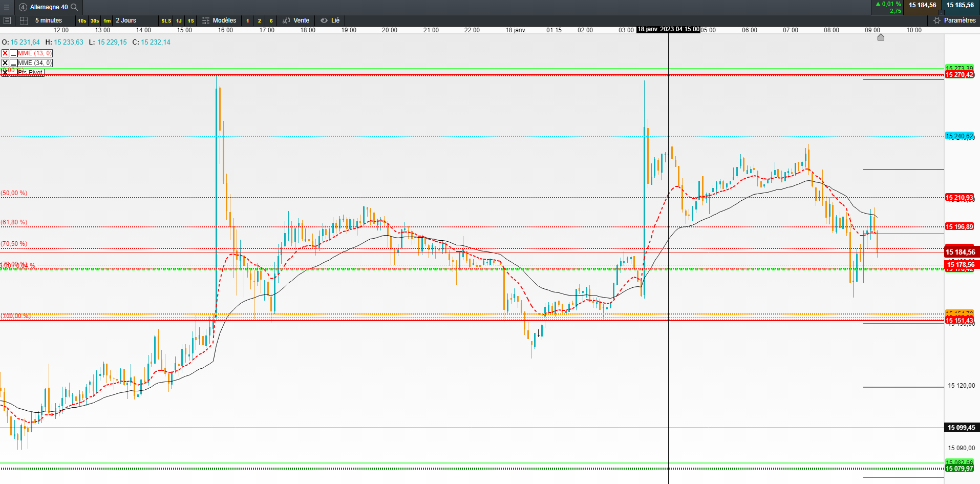Toggle the Lié eye icon
The height and width of the screenshot is (484, 980).
coord(324,20)
